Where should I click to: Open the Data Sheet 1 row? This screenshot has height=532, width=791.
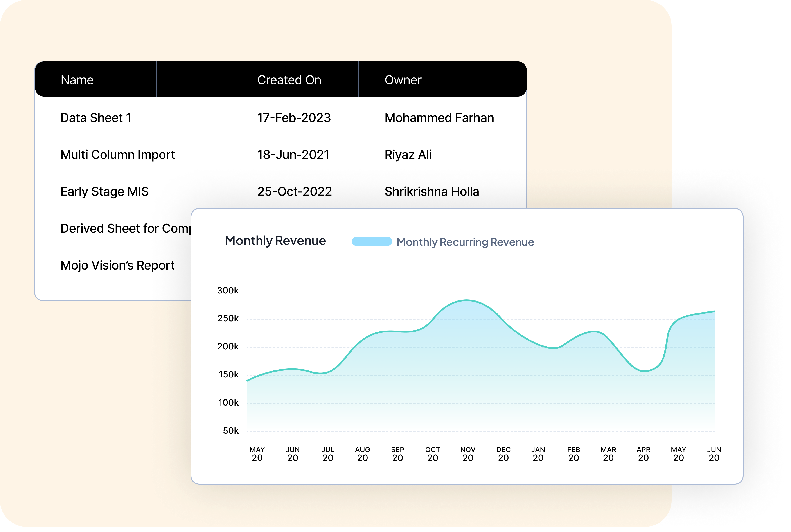pos(96,118)
